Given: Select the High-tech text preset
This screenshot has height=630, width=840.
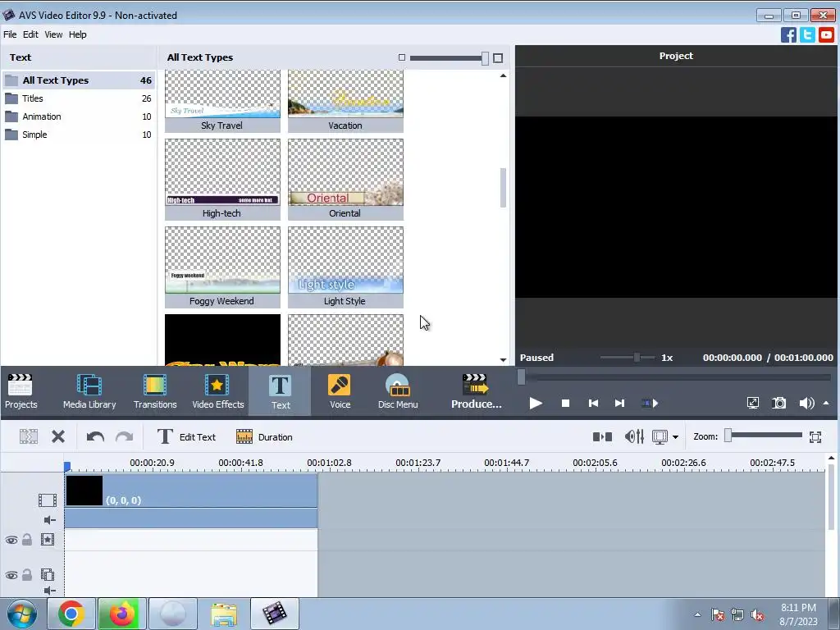Looking at the screenshot, I should pyautogui.click(x=222, y=180).
